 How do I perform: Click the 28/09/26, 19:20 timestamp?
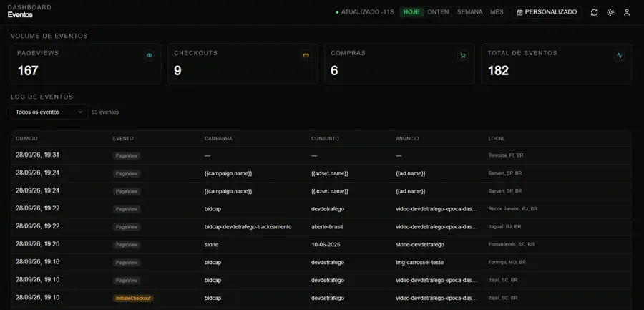pos(37,244)
